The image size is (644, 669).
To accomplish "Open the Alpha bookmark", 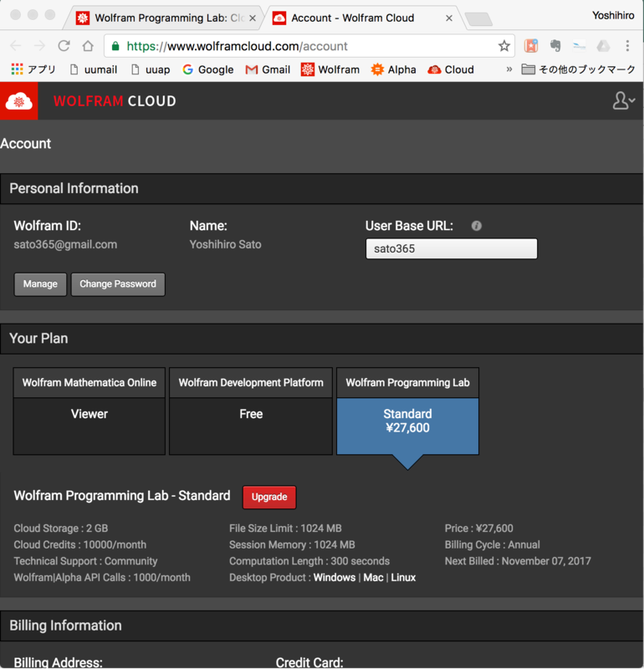I will pos(393,69).
